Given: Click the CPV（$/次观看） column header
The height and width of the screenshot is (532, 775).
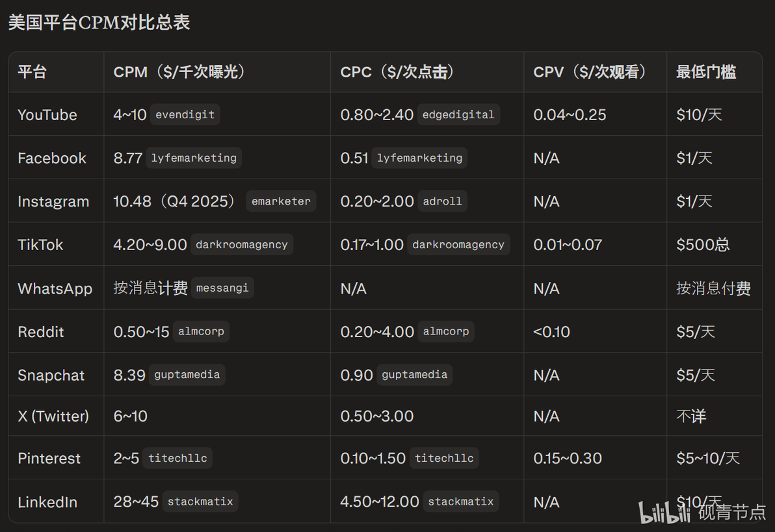Looking at the screenshot, I should pos(589,72).
